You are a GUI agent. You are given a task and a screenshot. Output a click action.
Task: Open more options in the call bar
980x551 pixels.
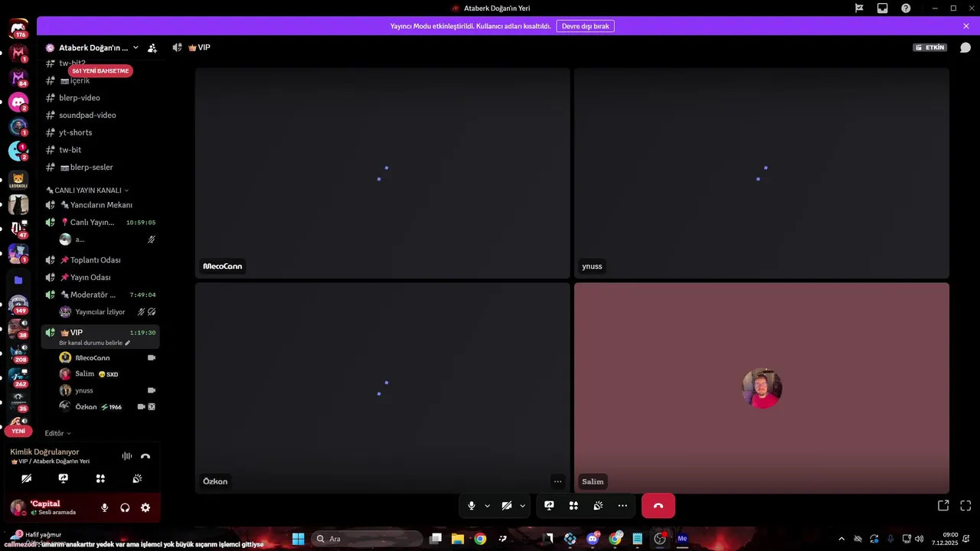pyautogui.click(x=622, y=506)
